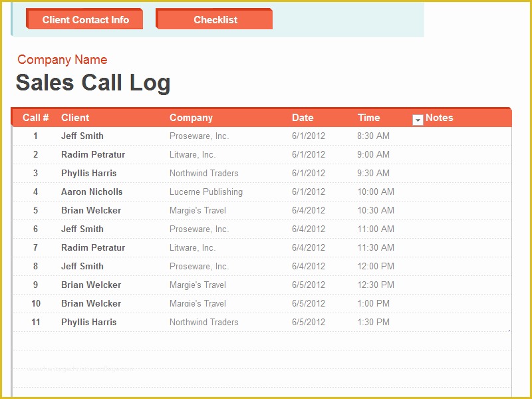
Task: Select Lucerne Publishing in row 4
Action: (207, 192)
